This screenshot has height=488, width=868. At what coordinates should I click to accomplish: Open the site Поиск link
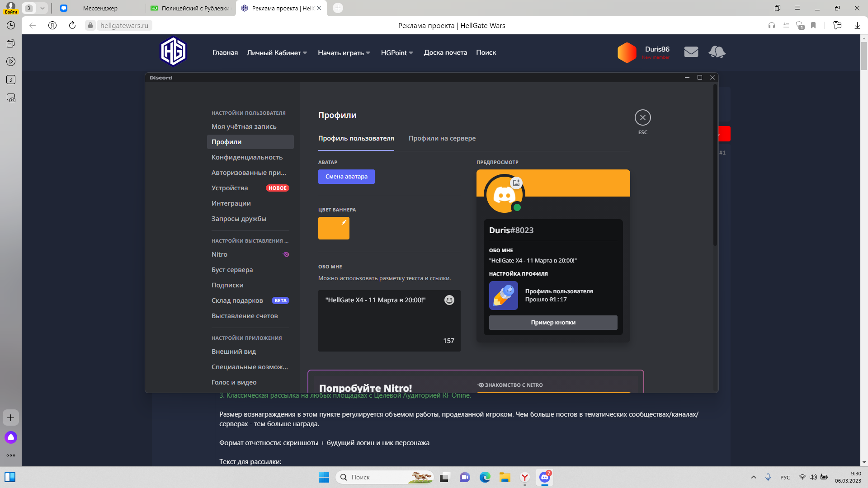(x=486, y=52)
